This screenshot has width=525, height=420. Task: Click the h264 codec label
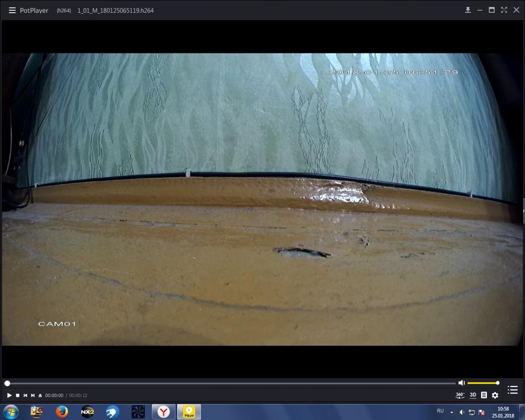[64, 10]
